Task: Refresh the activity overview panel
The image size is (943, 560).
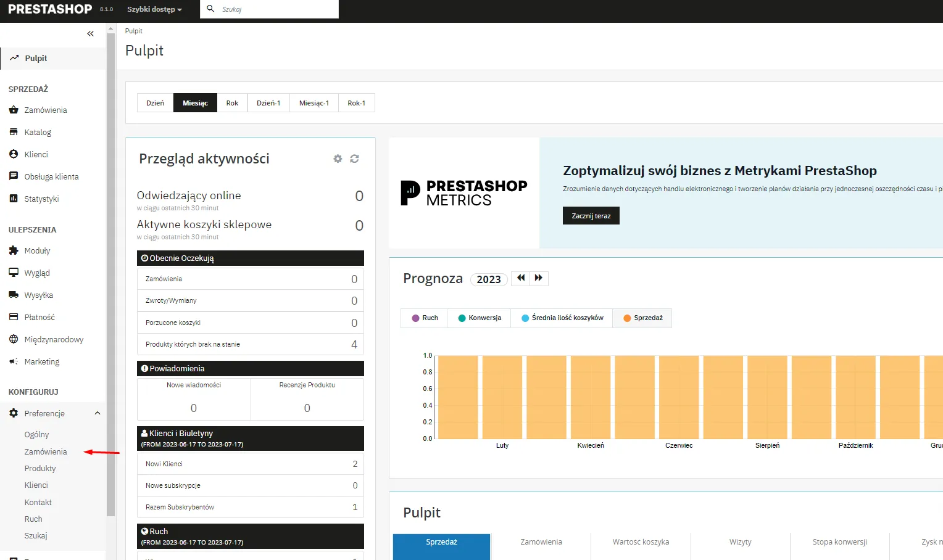Action: pos(354,159)
